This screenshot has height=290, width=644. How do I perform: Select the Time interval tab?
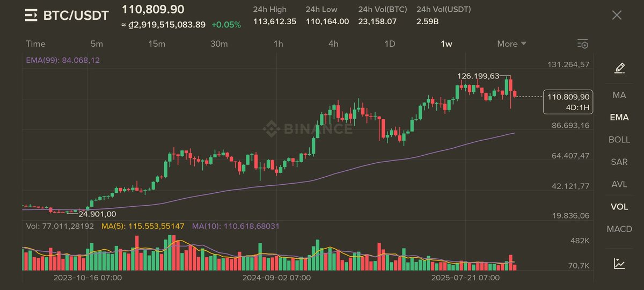click(x=35, y=44)
